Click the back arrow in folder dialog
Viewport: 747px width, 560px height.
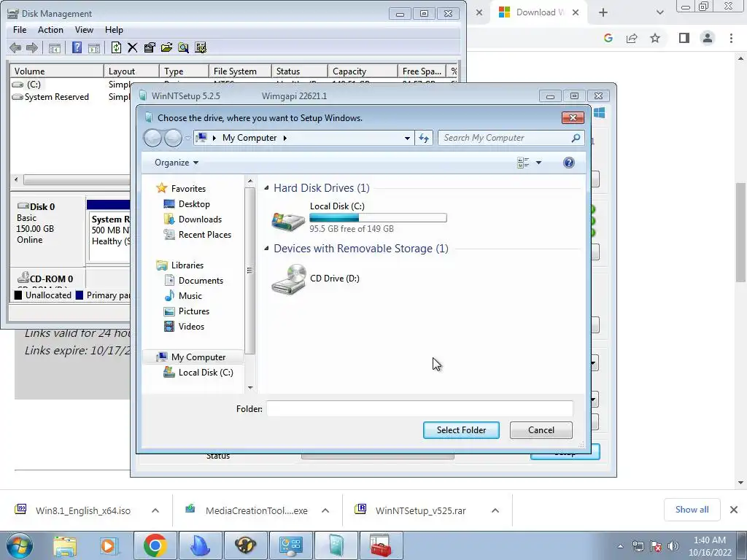point(152,138)
